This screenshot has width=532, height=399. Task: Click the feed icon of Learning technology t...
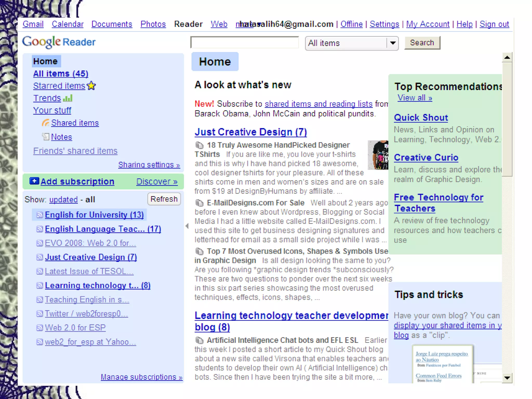[39, 285]
